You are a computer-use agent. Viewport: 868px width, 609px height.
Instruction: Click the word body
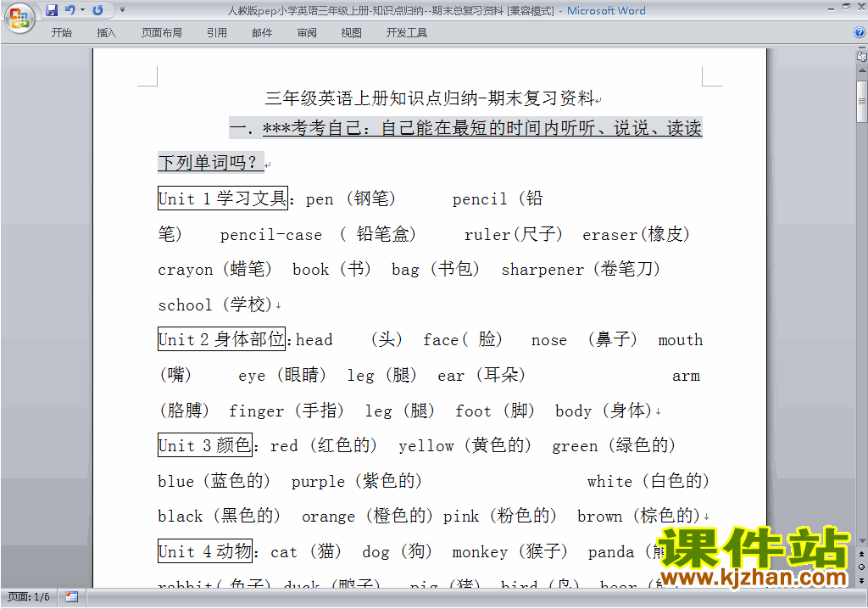click(x=574, y=411)
